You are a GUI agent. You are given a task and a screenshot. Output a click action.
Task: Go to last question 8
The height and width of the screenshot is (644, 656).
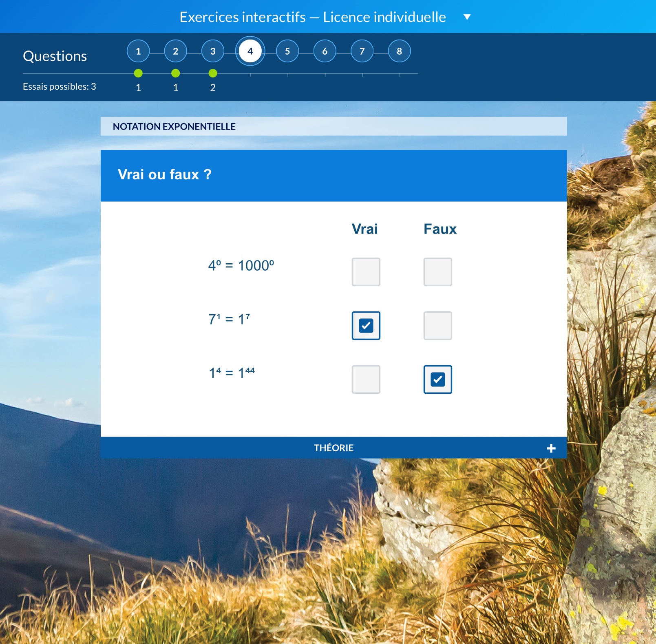point(399,51)
